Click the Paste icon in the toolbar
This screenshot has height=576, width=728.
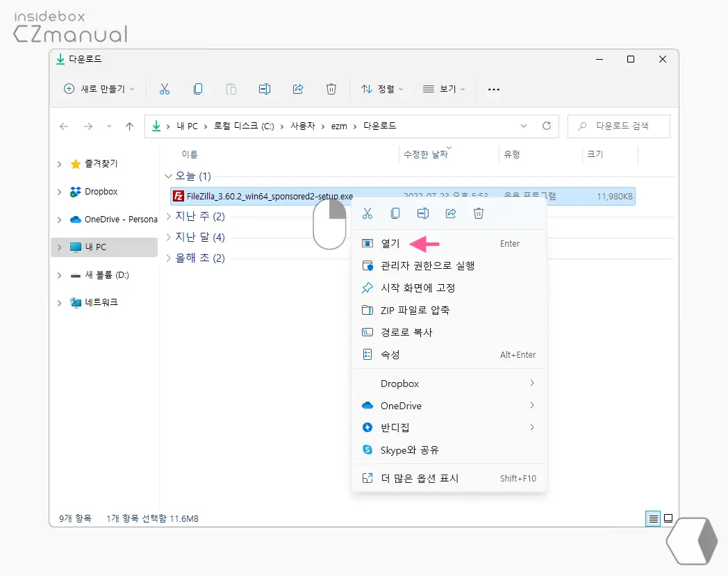(x=231, y=89)
